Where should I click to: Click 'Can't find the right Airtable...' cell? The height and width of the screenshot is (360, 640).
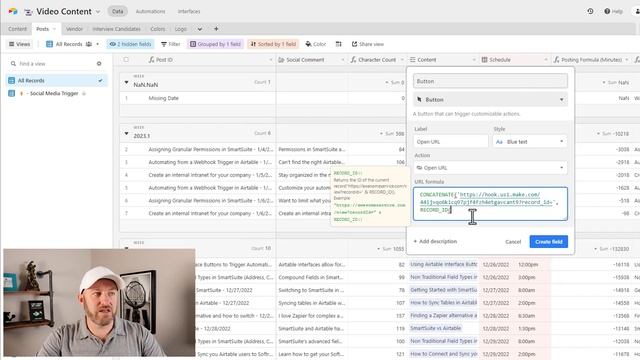point(312,162)
